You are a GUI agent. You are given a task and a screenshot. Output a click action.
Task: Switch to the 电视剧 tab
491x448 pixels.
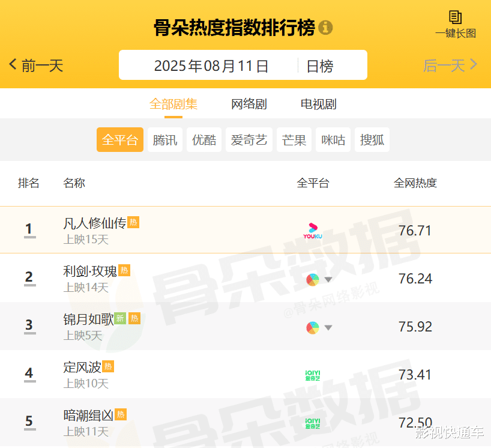point(319,104)
